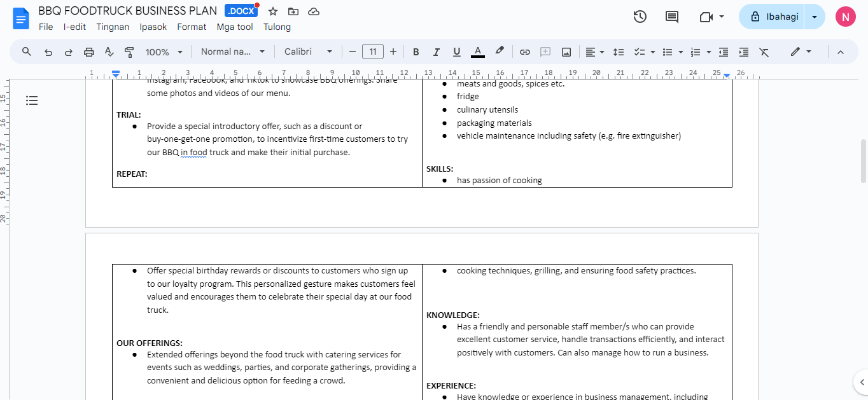Click the TRIAL: heading text
This screenshot has height=400, width=868.
point(129,115)
